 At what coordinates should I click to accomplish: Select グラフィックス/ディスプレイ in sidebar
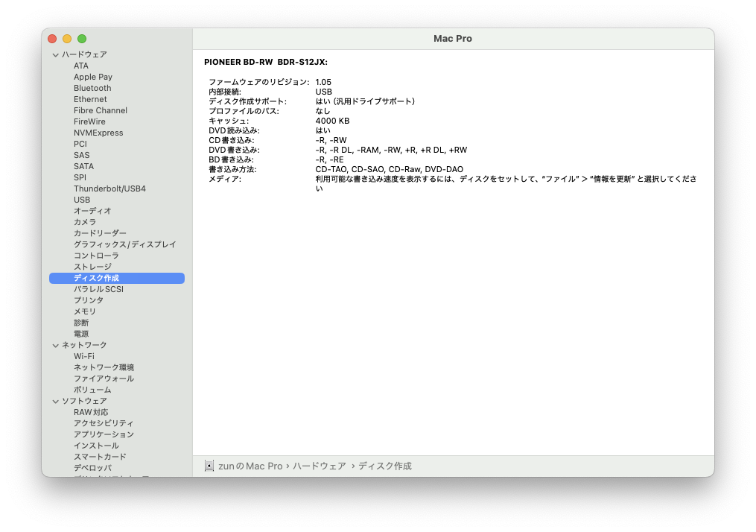(124, 244)
